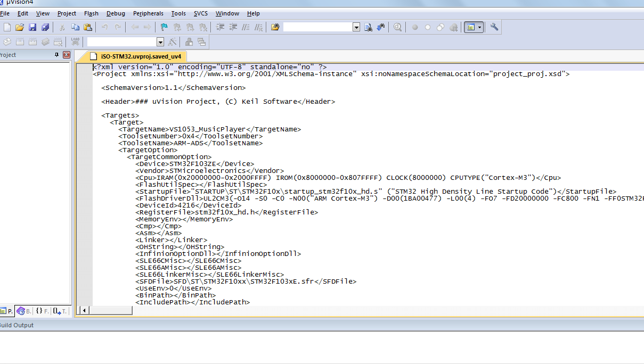Click the Save All icon
The width and height of the screenshot is (644, 364).
click(45, 27)
